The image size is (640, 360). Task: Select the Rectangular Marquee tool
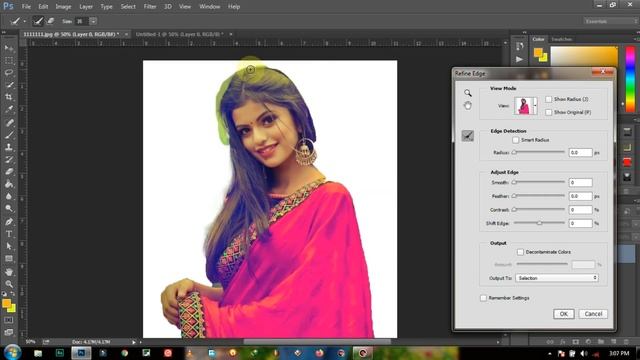point(9,60)
